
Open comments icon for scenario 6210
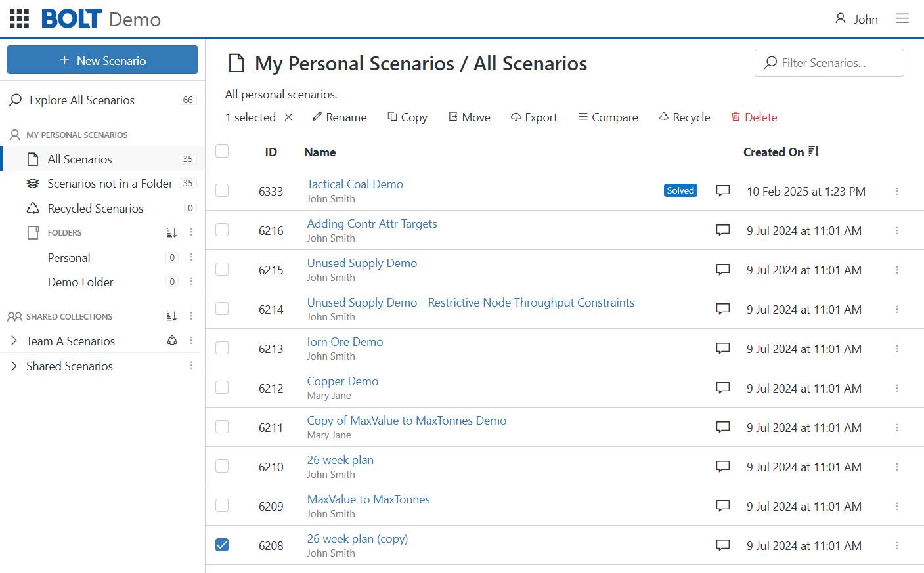click(723, 467)
